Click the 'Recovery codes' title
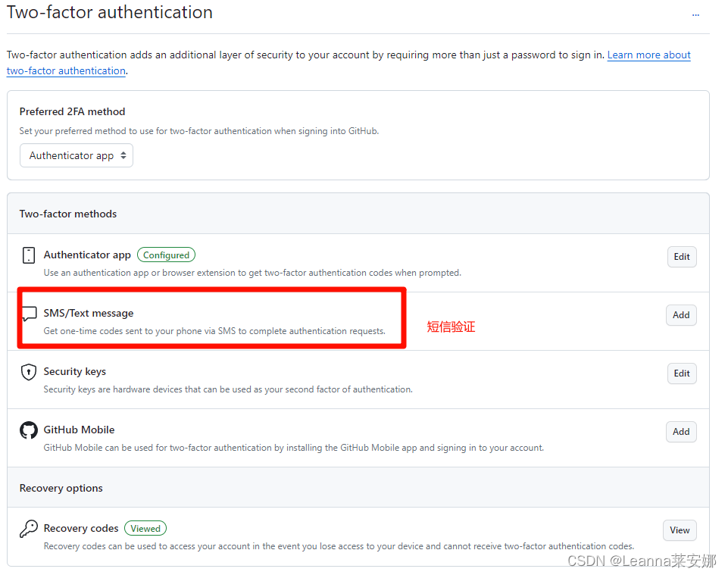This screenshot has height=575, width=728. click(81, 529)
